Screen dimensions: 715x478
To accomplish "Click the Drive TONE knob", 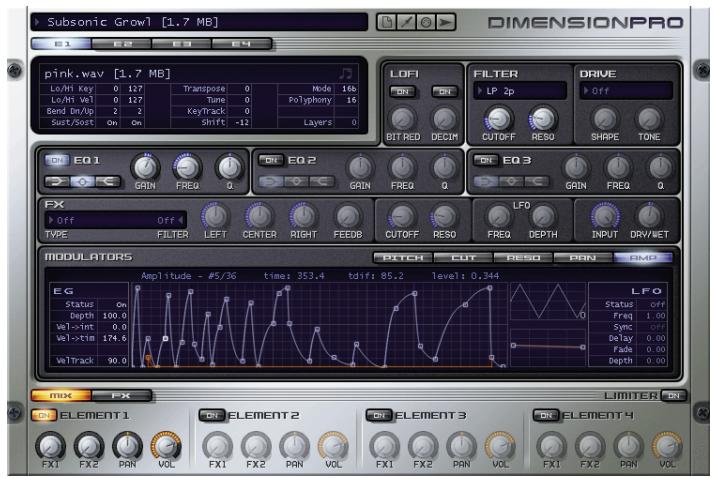I will coord(649,119).
